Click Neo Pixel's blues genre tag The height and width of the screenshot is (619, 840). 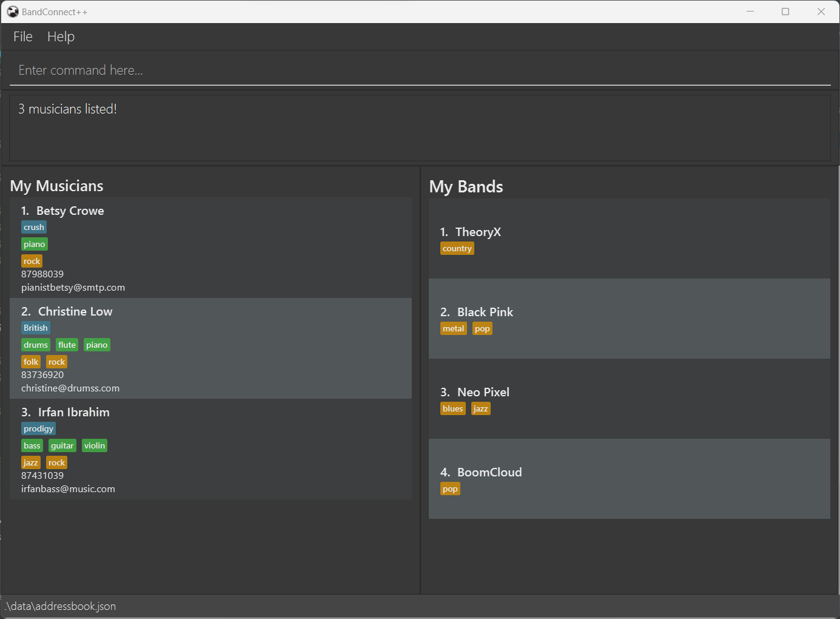click(453, 409)
